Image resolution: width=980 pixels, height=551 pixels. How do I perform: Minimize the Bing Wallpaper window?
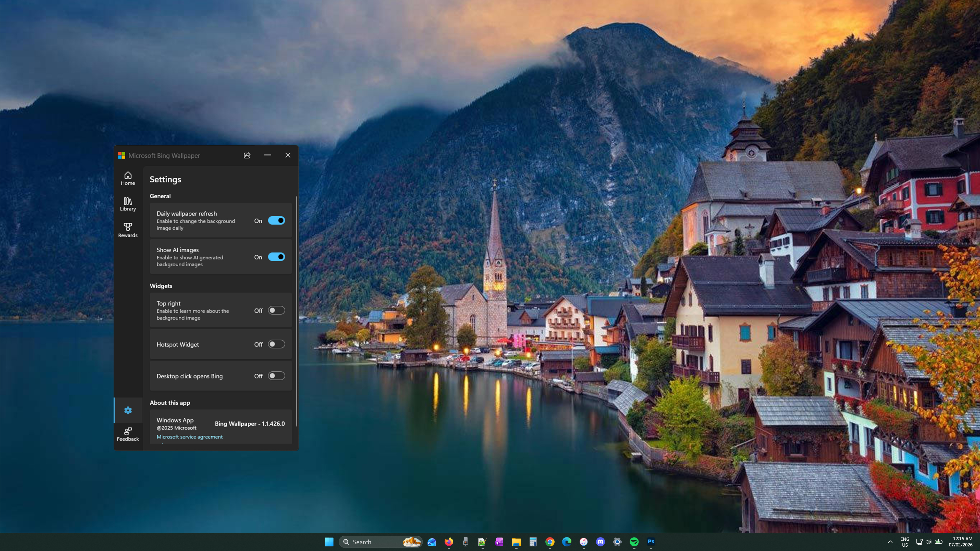(x=267, y=155)
